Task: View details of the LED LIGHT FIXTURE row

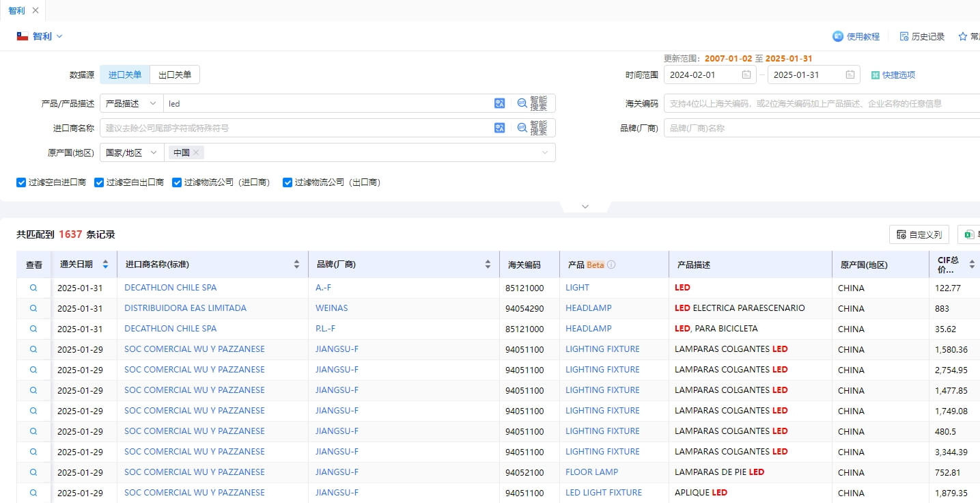Action: tap(33, 493)
